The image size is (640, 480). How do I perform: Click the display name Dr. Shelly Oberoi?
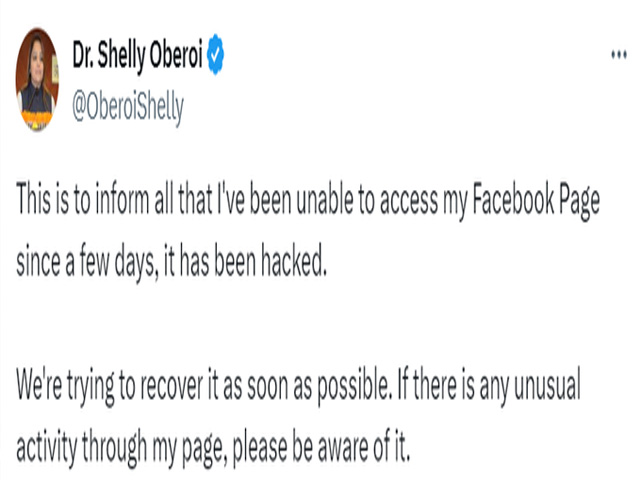pyautogui.click(x=136, y=58)
